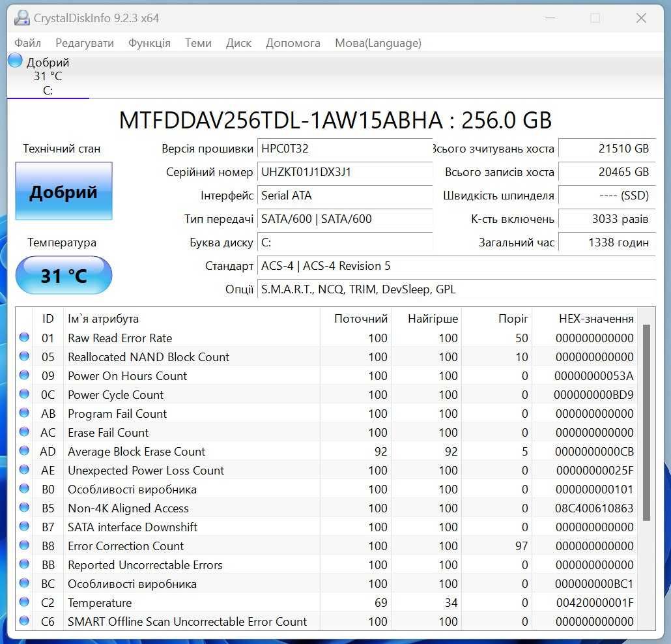The height and width of the screenshot is (644, 671).
Task: Click the Поріг column header
Action: [496, 319]
